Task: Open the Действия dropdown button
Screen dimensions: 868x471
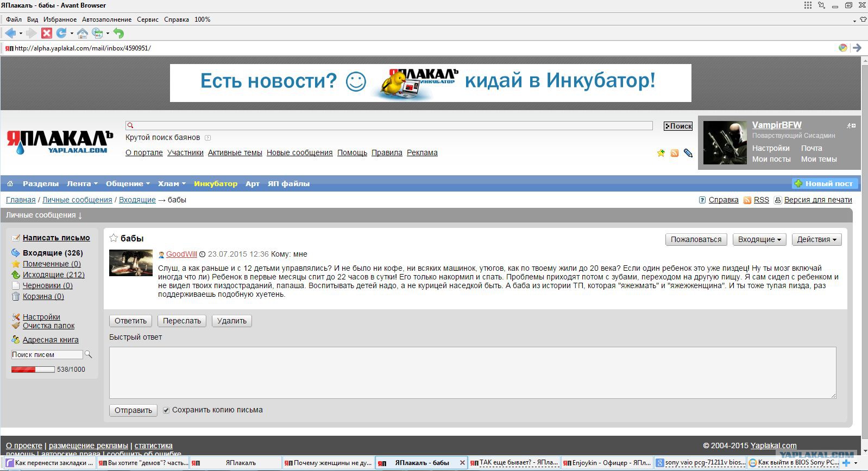Action: 817,239
